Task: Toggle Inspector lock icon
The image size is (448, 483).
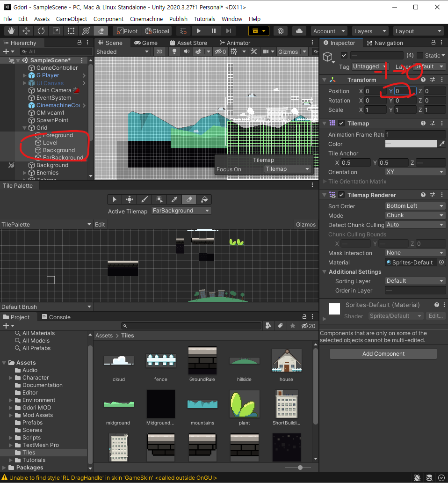Action: [x=433, y=43]
